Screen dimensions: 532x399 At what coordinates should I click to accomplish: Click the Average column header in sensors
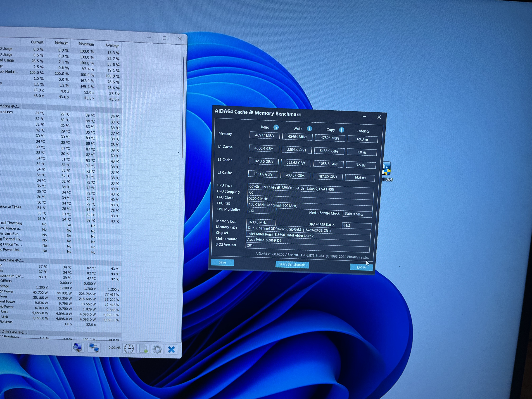[112, 46]
